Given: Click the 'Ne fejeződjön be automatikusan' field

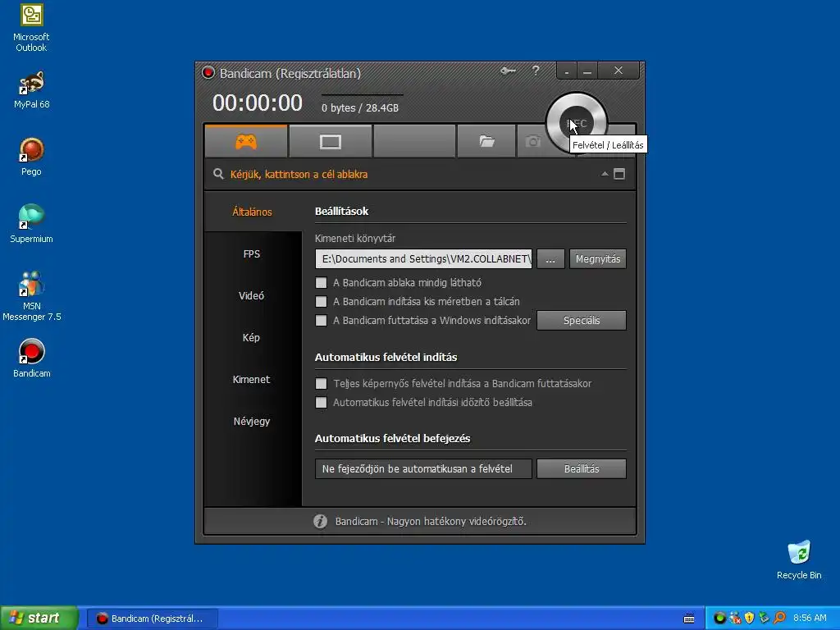Looking at the screenshot, I should (424, 468).
